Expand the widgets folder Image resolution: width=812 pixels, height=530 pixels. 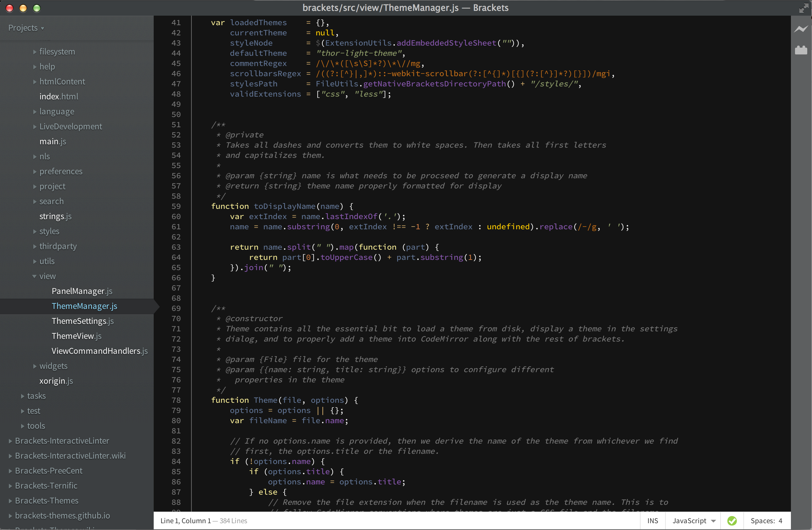pyautogui.click(x=34, y=366)
